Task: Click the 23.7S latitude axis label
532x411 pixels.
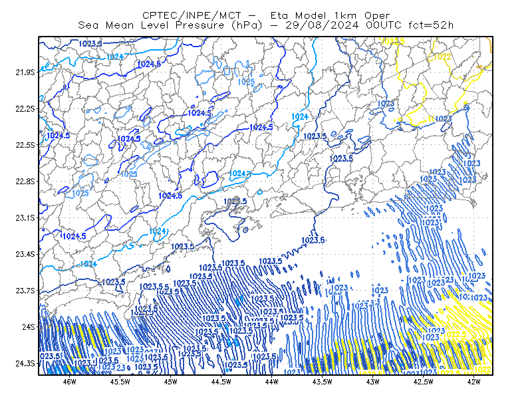Action: pos(25,291)
